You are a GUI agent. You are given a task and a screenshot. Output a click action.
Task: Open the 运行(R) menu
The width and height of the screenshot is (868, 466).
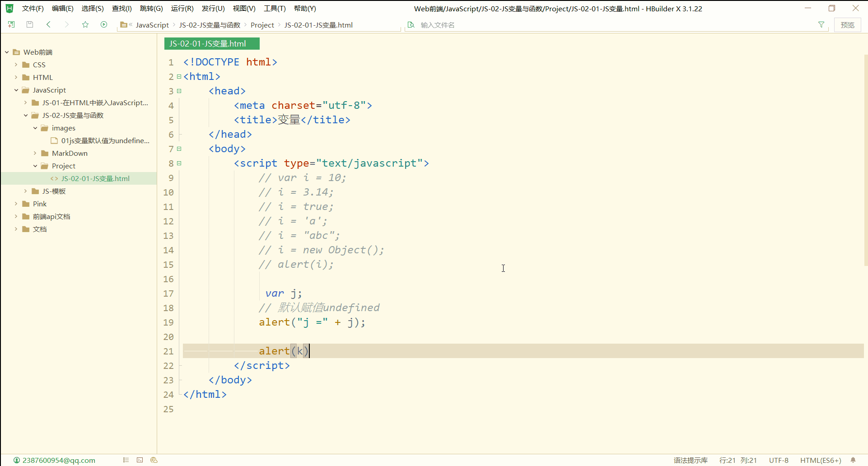182,8
